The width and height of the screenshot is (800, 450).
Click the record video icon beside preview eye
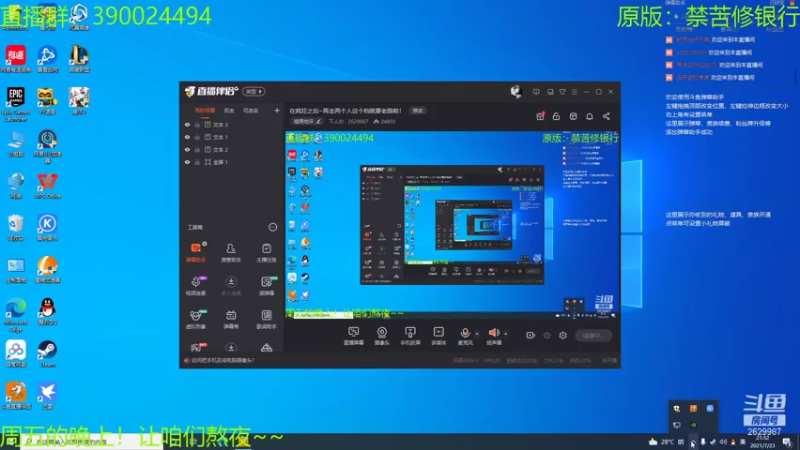click(x=530, y=335)
